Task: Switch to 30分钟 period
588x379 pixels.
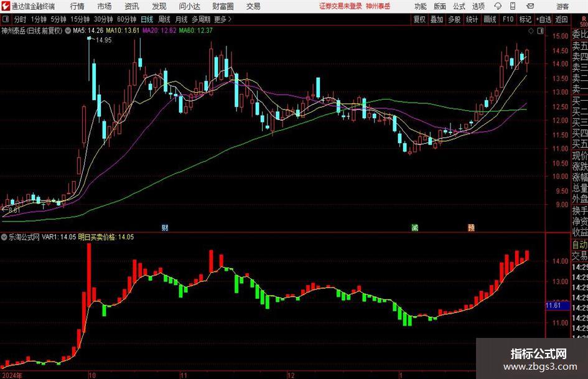Action: click(x=103, y=19)
